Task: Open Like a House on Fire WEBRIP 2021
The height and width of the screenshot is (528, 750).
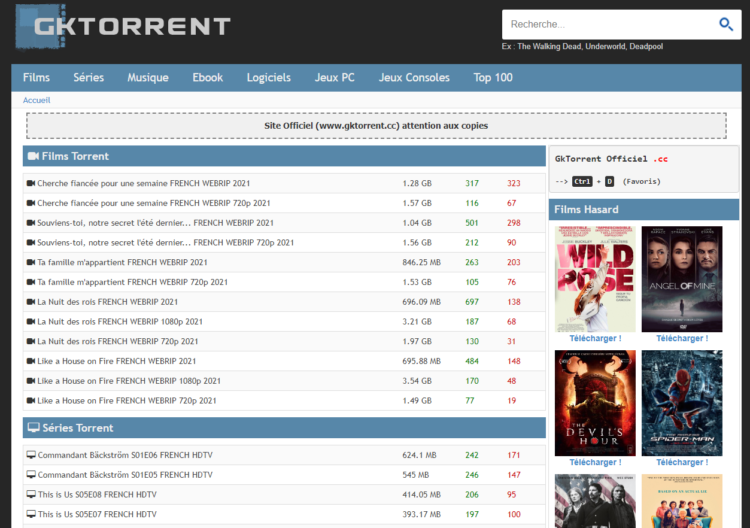Action: point(117,361)
